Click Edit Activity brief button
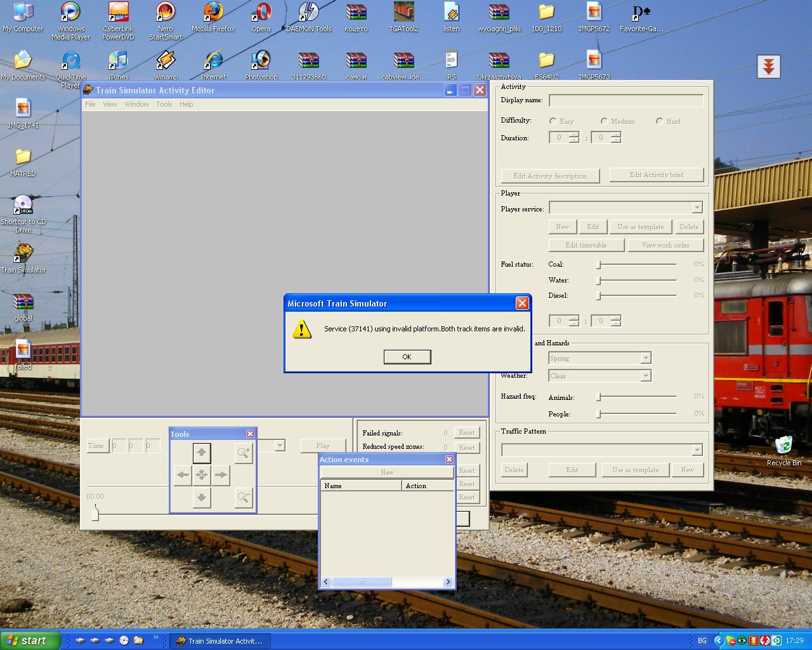 click(657, 175)
